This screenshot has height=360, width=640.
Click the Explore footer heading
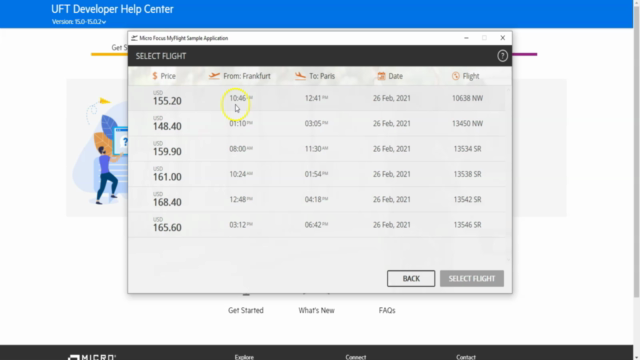click(x=244, y=357)
